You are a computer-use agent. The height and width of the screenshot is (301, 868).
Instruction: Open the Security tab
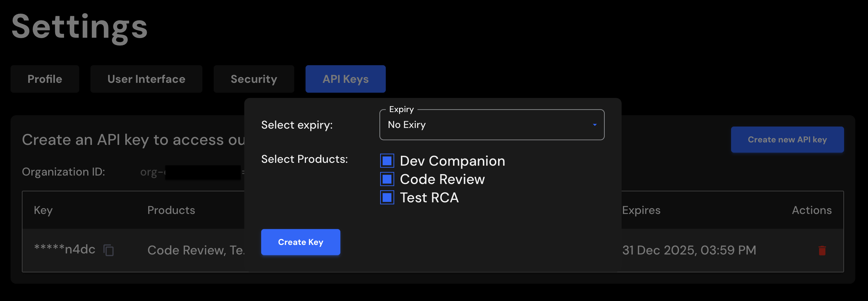click(x=254, y=79)
